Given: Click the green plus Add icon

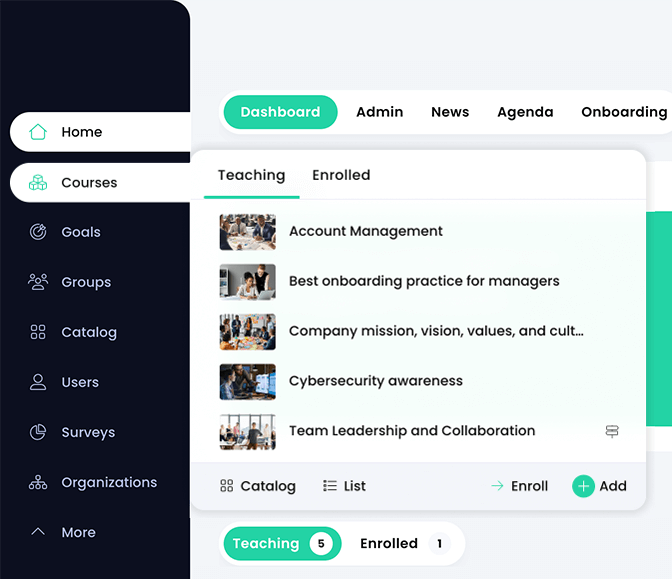Looking at the screenshot, I should pyautogui.click(x=583, y=486).
